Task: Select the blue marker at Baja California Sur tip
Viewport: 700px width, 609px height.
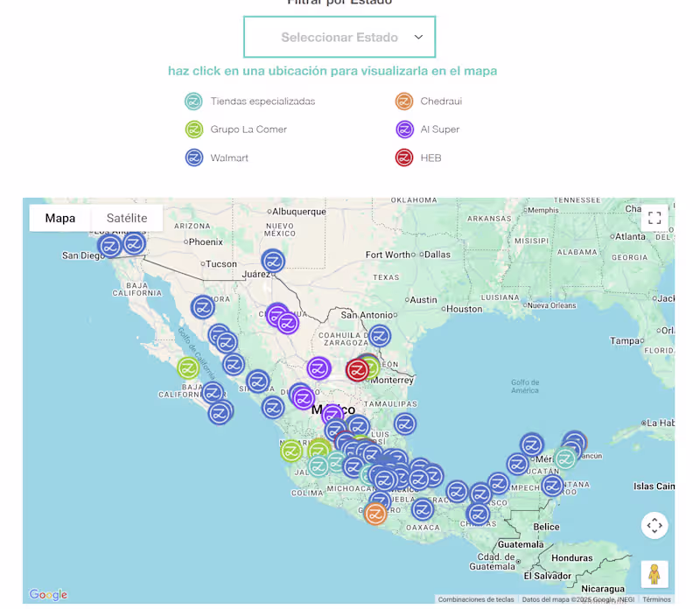Action: 220,413
